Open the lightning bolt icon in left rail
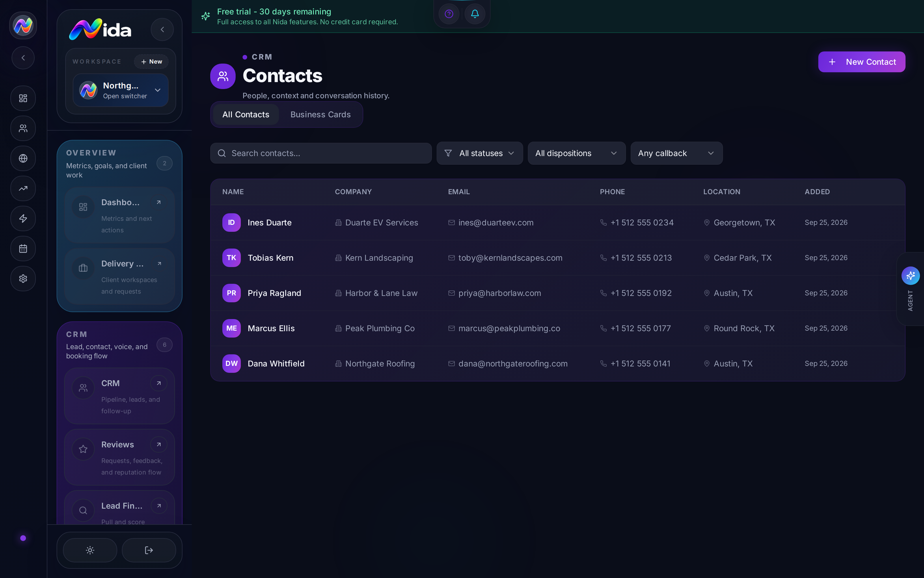Image resolution: width=924 pixels, height=578 pixels. tap(23, 218)
